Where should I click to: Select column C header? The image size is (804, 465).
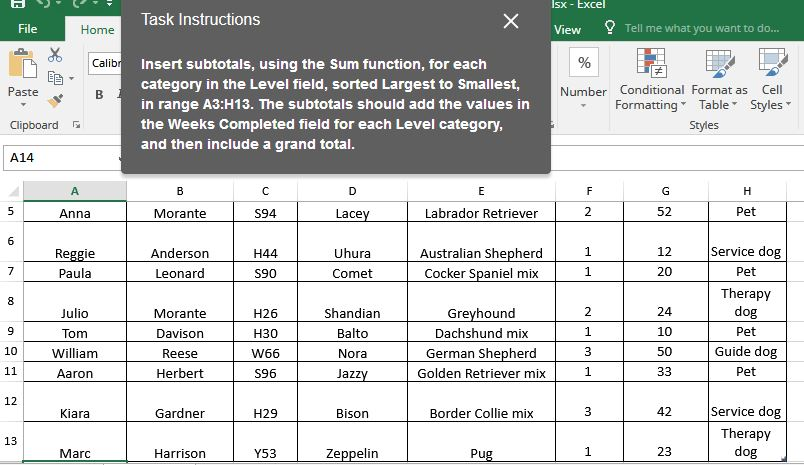pos(265,191)
